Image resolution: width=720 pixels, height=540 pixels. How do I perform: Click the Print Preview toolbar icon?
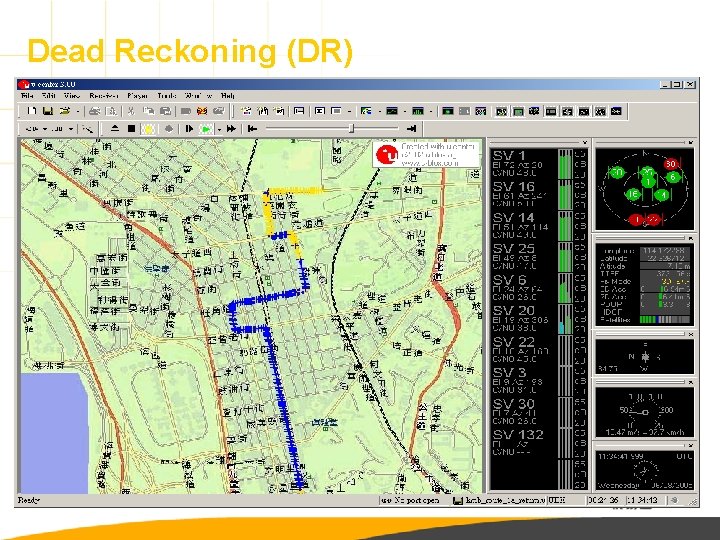click(111, 111)
